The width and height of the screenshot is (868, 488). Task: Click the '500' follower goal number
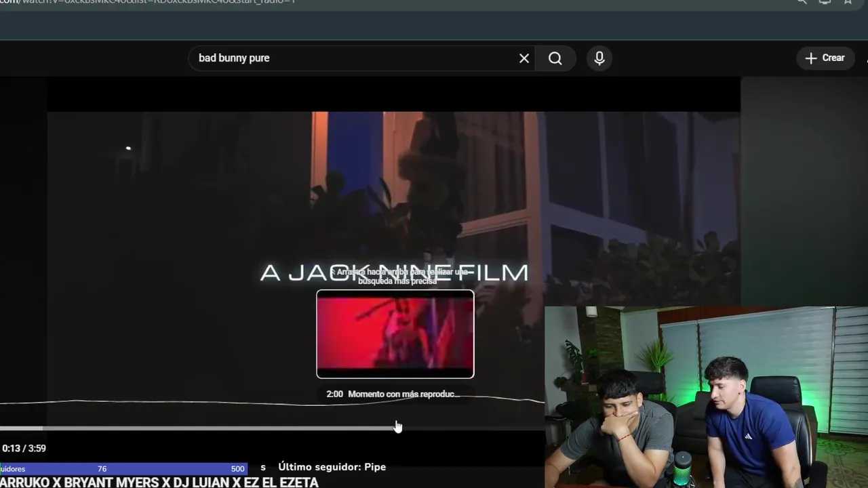(237, 469)
